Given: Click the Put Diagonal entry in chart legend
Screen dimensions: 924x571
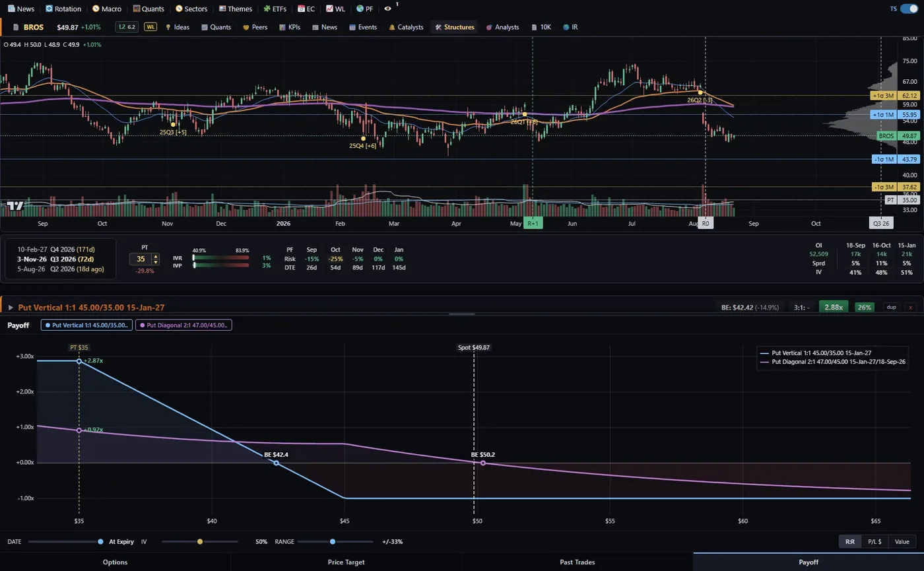Looking at the screenshot, I should tap(833, 362).
